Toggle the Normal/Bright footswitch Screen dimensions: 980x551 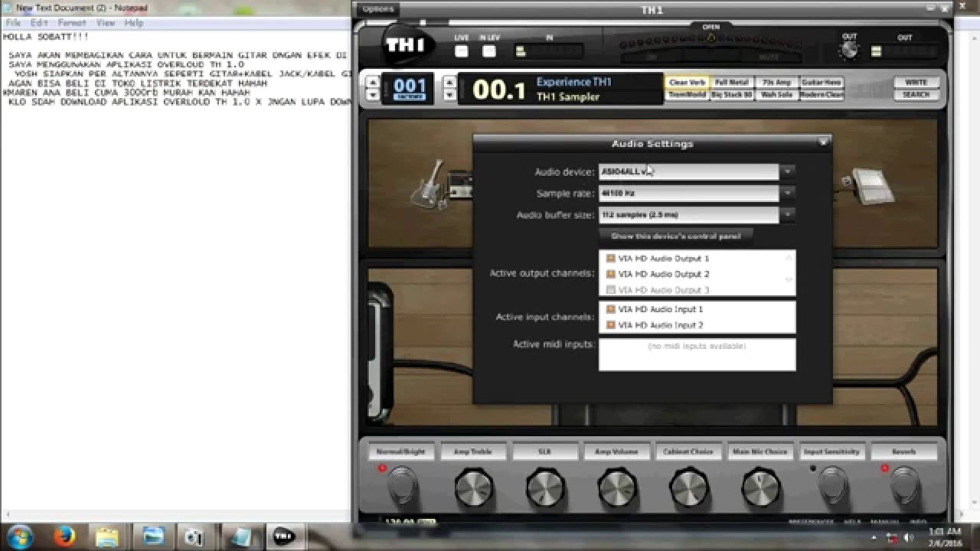402,485
